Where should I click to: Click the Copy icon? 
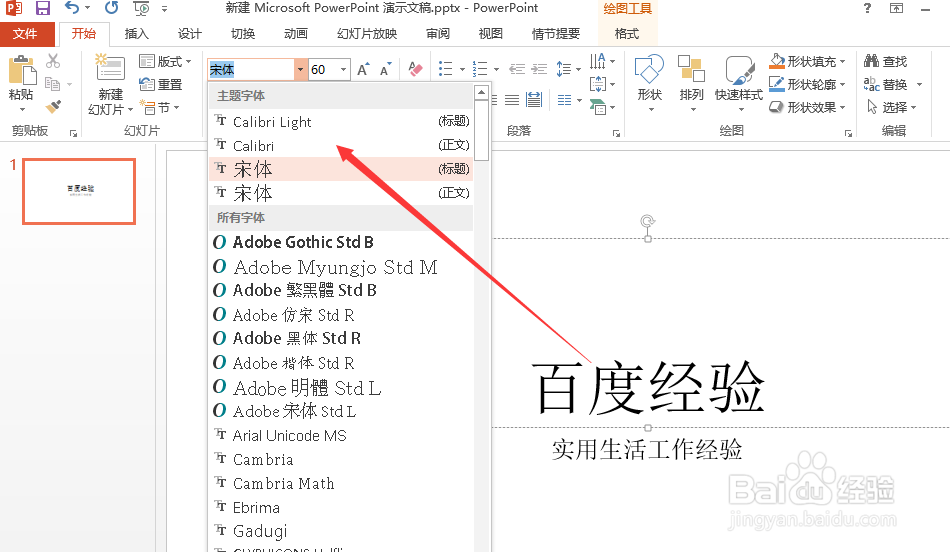pyautogui.click(x=53, y=84)
